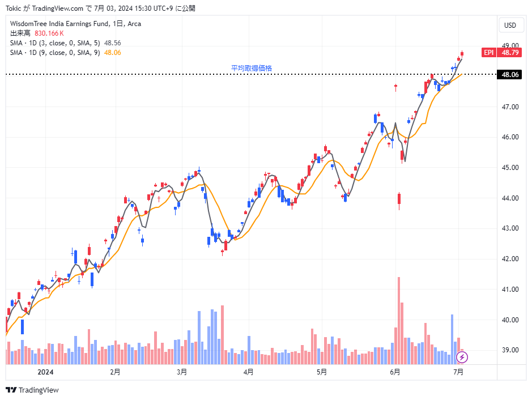Click the published date header text
This screenshot has height=400, width=532.
click(x=100, y=8)
